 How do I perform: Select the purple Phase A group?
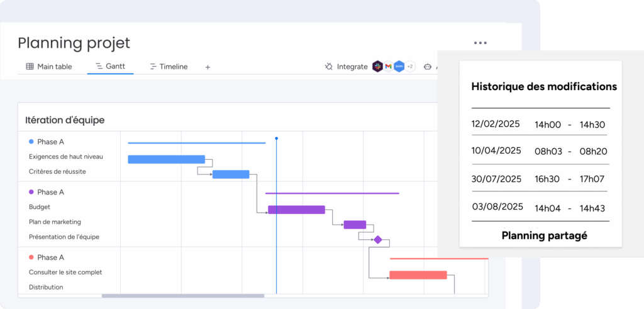pos(47,192)
